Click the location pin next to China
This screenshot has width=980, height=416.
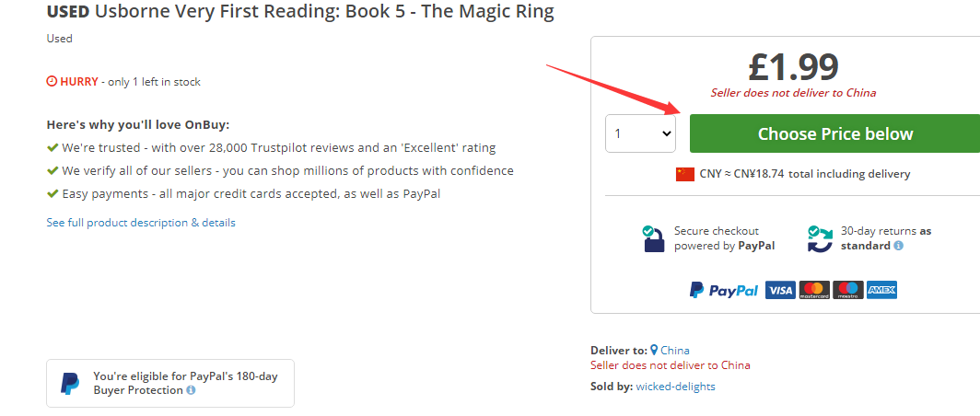pos(654,350)
